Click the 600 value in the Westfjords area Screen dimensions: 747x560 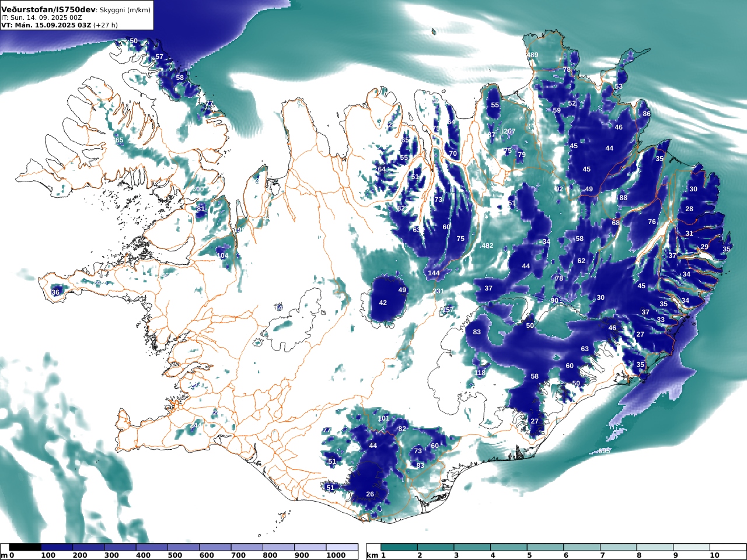click(x=198, y=189)
